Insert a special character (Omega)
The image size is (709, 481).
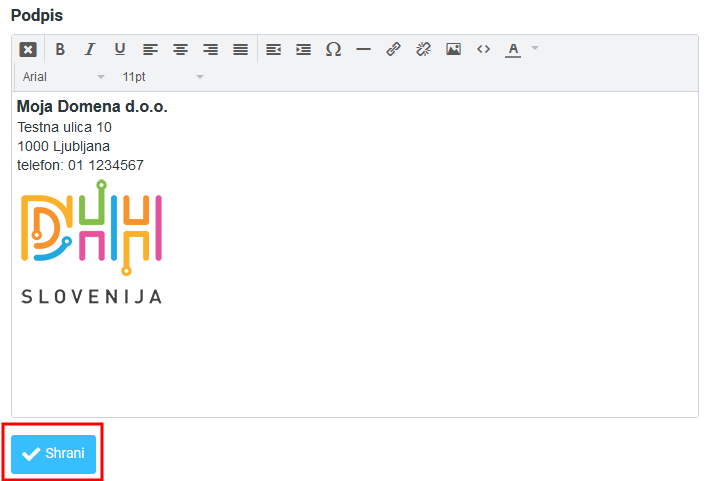[x=333, y=49]
